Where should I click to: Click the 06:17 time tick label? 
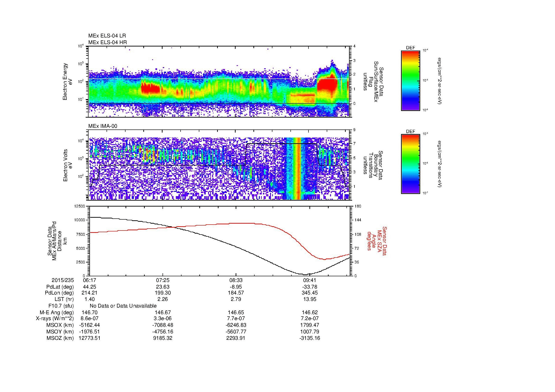click(x=89, y=280)
